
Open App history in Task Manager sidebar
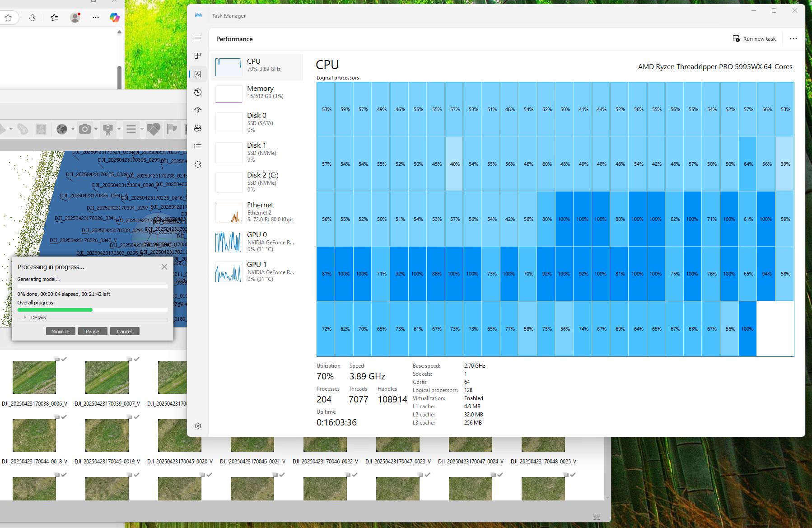coord(198,92)
